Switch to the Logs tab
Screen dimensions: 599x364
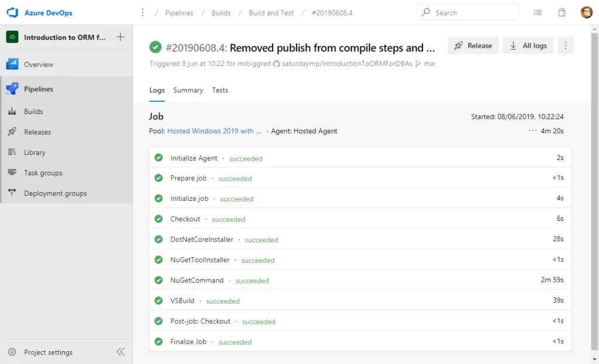(x=157, y=91)
